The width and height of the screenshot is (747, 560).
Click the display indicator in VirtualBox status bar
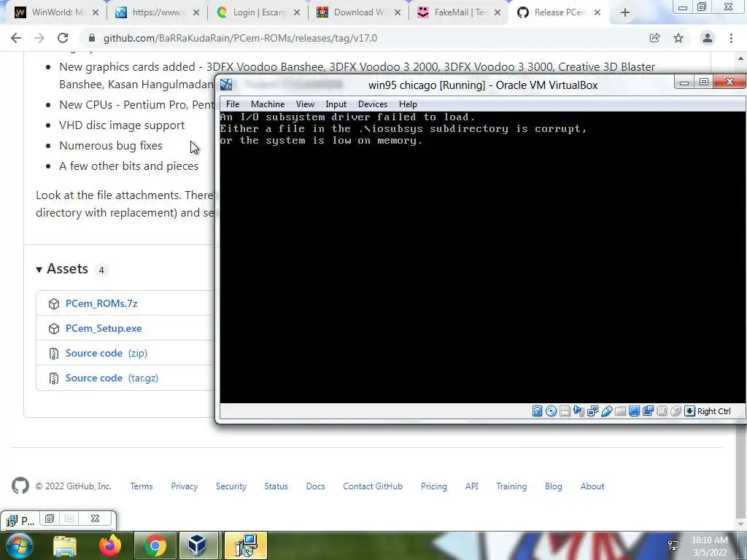[634, 411]
